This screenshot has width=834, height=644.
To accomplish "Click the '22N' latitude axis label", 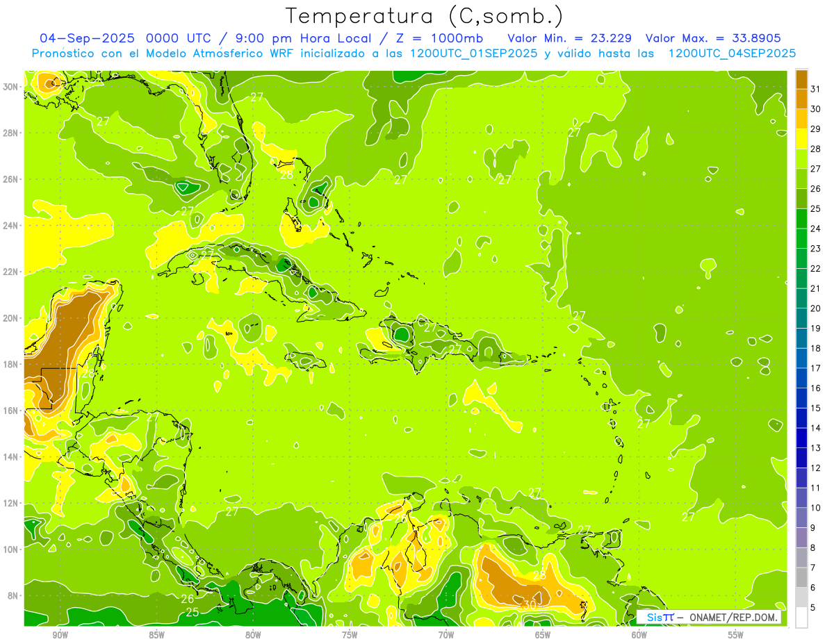I will pos(10,272).
